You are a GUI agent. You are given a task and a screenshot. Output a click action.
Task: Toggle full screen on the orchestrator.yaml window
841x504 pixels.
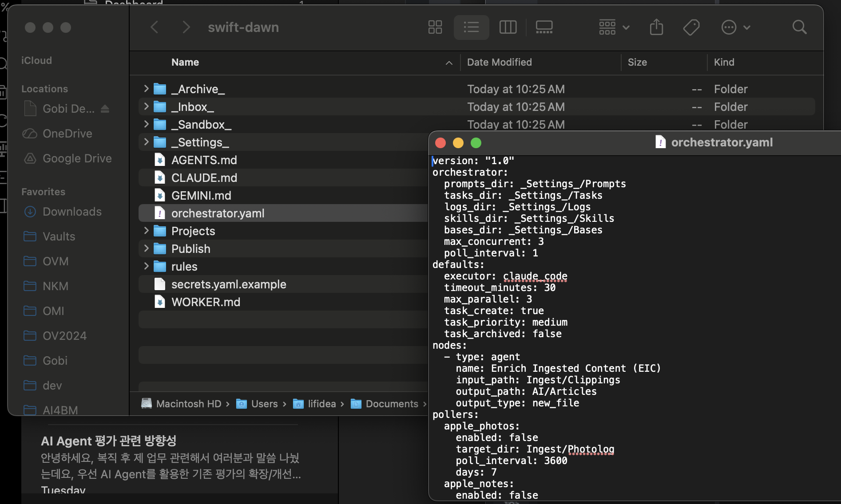(476, 143)
